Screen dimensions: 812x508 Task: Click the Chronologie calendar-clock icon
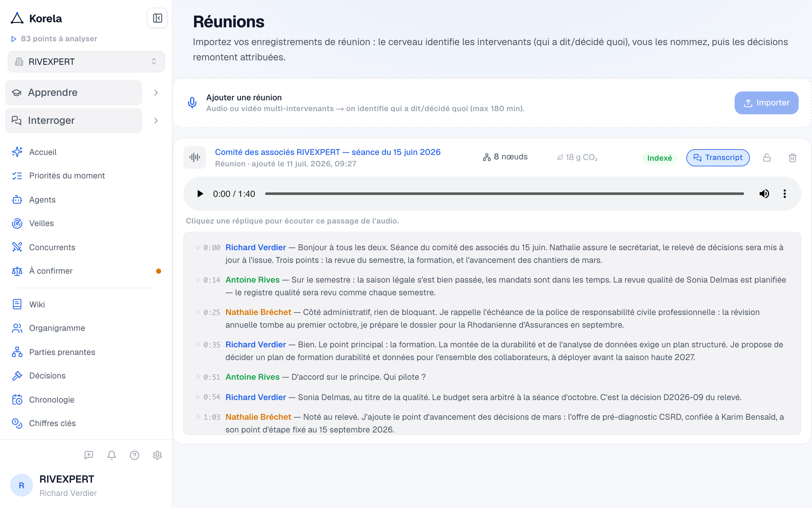pyautogui.click(x=17, y=399)
